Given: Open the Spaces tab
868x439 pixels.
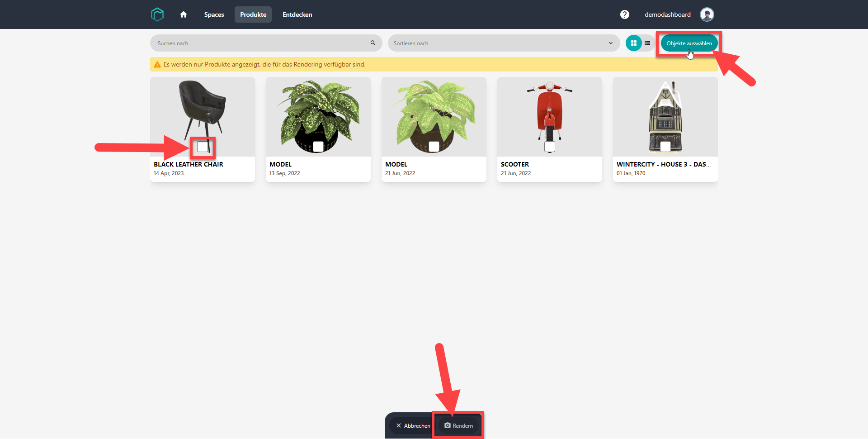Looking at the screenshot, I should (214, 14).
